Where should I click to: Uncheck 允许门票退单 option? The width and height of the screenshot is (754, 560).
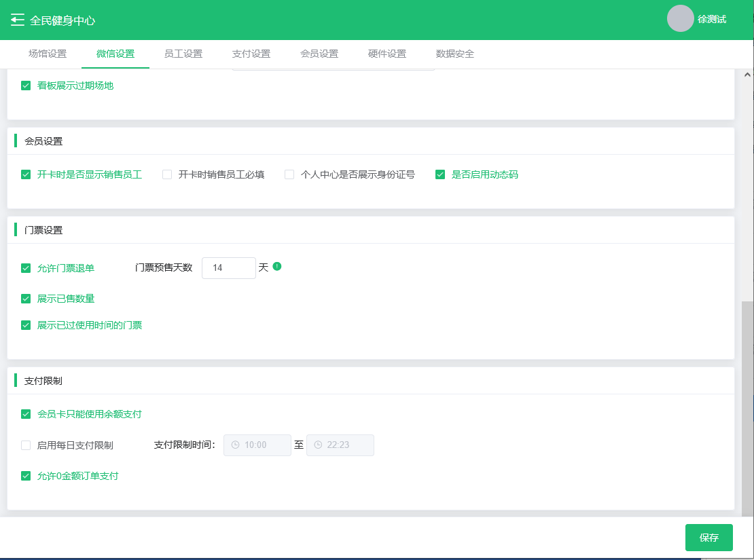[26, 268]
